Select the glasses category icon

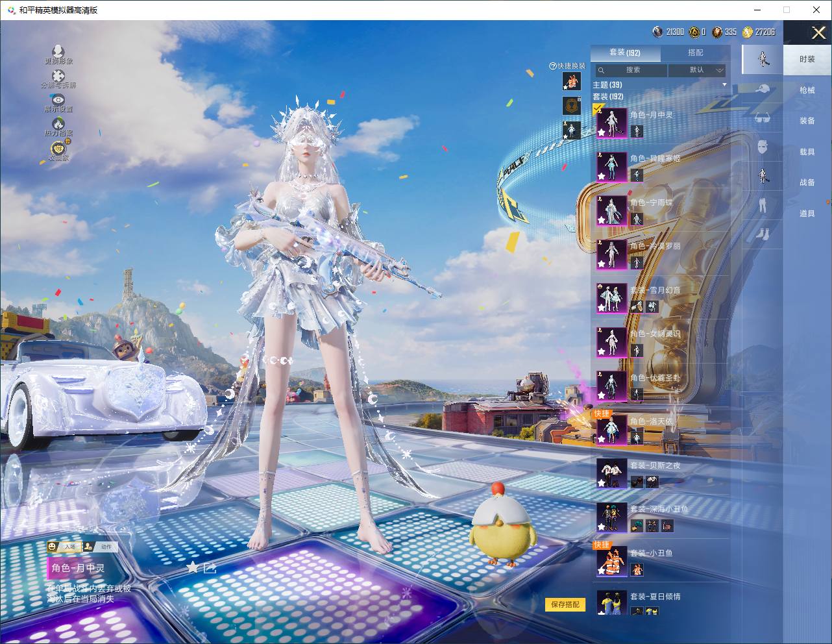tap(763, 119)
